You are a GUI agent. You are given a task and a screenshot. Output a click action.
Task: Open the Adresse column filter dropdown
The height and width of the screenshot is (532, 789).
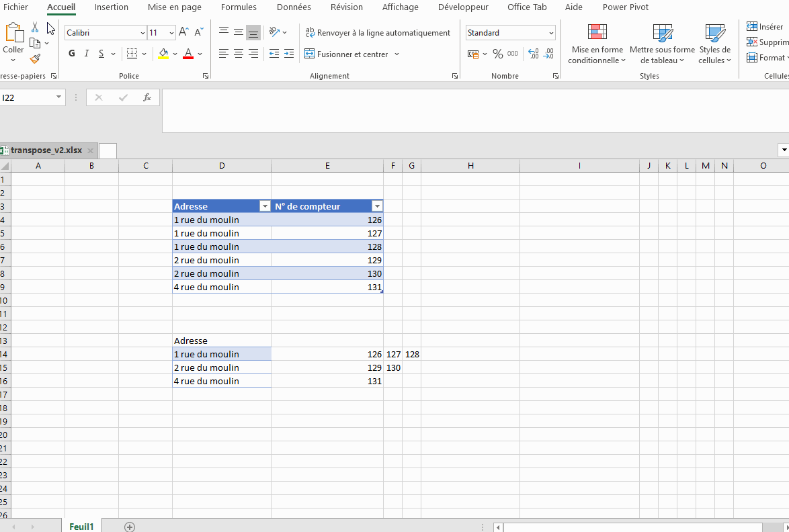click(x=264, y=206)
